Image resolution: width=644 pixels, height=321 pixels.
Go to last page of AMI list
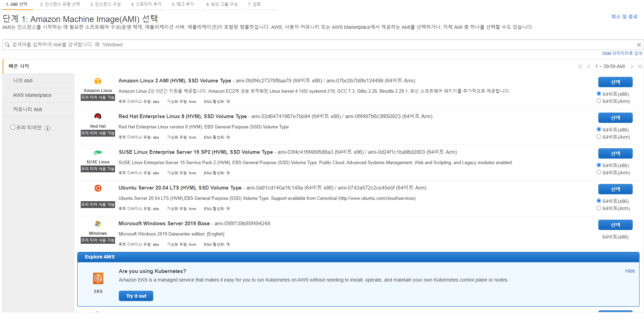coord(640,66)
